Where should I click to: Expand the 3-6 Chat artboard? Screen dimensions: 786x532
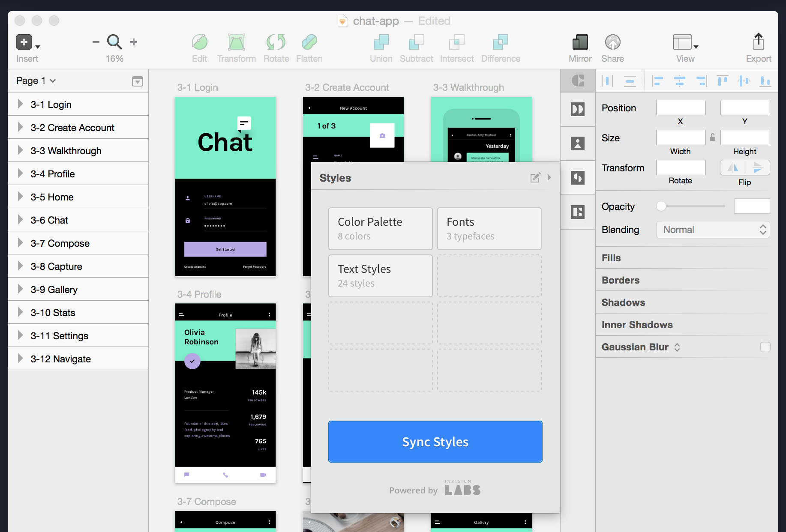[x=20, y=220]
